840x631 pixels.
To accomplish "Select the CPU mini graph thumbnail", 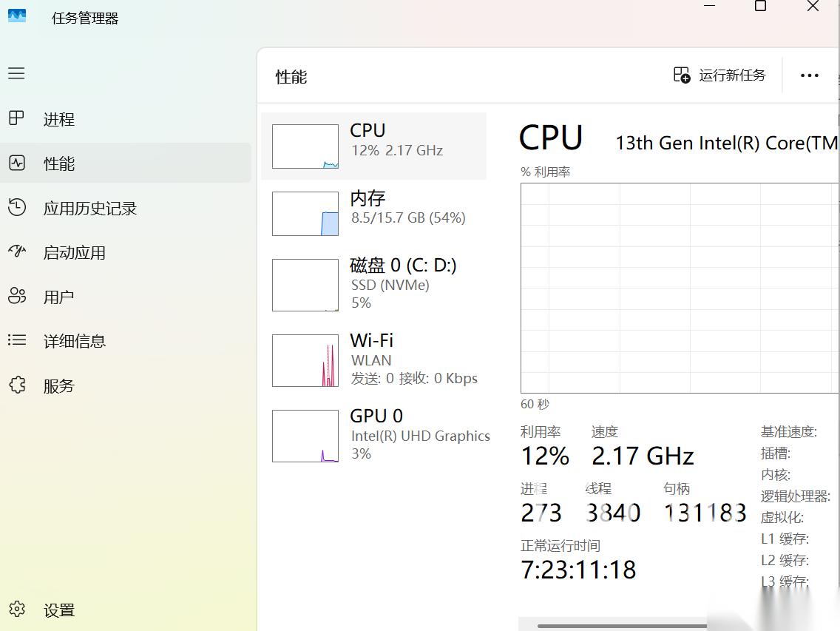I will pyautogui.click(x=305, y=146).
